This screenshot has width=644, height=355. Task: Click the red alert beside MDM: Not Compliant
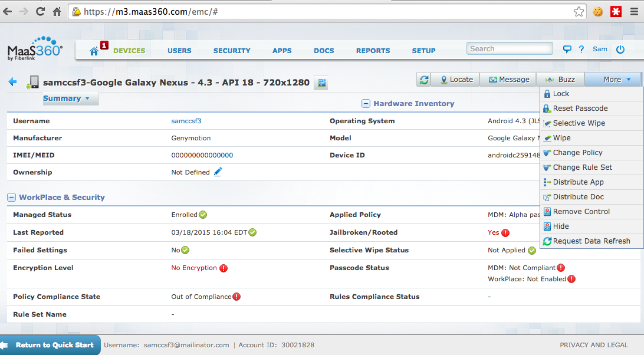coord(561,268)
